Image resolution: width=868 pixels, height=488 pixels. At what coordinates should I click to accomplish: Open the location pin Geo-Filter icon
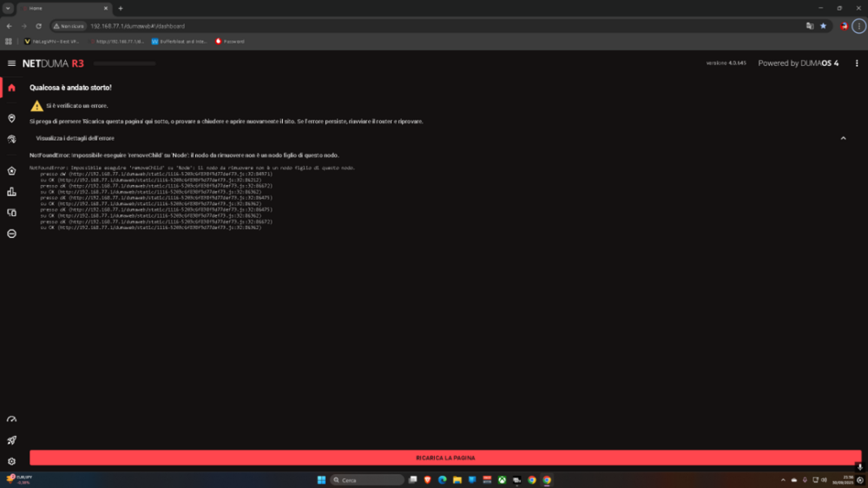pyautogui.click(x=11, y=118)
